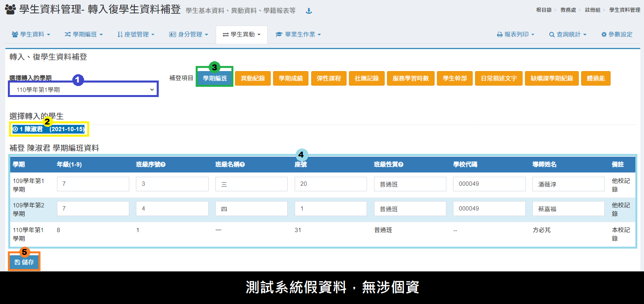Open the 選擇轉入的學期 semester dropdown
The width and height of the screenshot is (644, 304).
pos(83,90)
